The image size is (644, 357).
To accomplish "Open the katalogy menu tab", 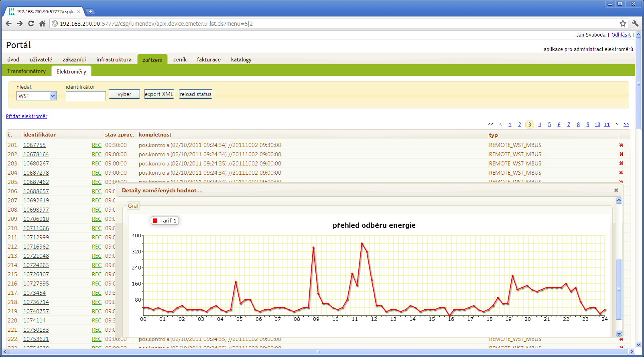I will coord(241,59).
